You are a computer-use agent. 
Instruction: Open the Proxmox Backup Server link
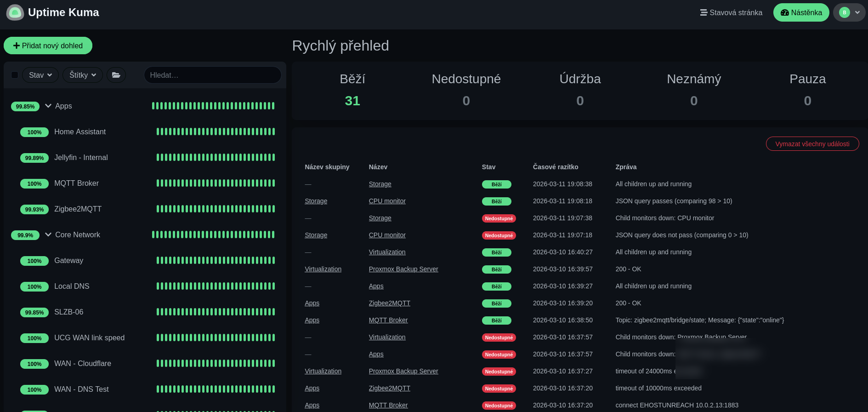403,269
